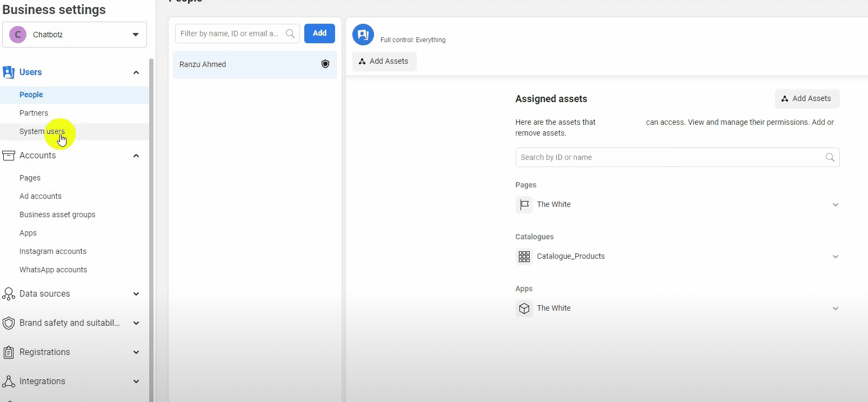Click the Accounts archive box icon
The width and height of the screenshot is (868, 402).
9,156
